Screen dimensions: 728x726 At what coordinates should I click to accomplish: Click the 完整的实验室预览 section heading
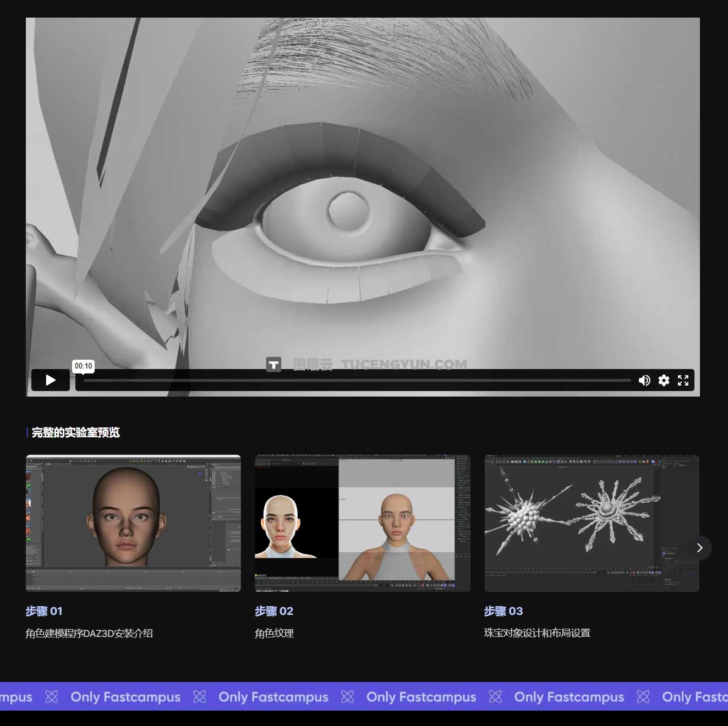click(75, 432)
